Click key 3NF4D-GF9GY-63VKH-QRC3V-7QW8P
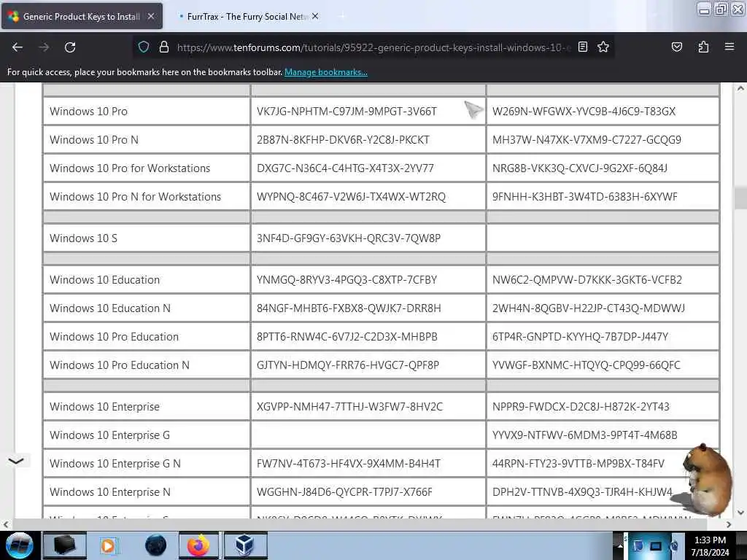747x560 pixels. (x=348, y=238)
